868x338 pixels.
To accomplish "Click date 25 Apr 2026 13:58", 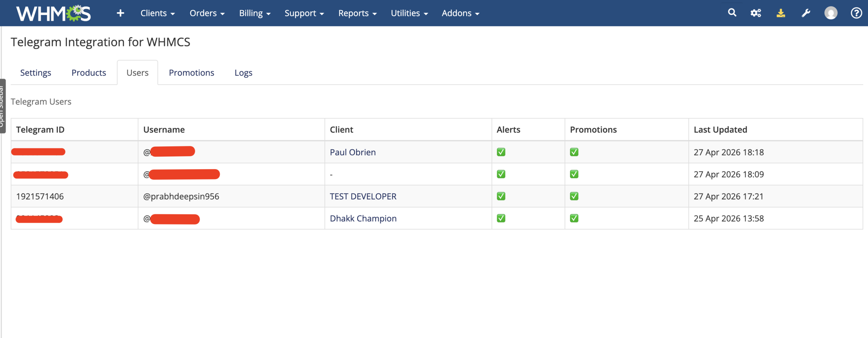I will [x=729, y=218].
